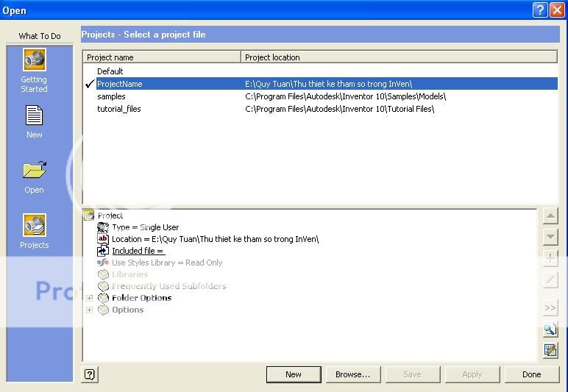Screen dimensions: 568x392
Task: Go to the Projects icon in sidebar
Action: [x=35, y=225]
